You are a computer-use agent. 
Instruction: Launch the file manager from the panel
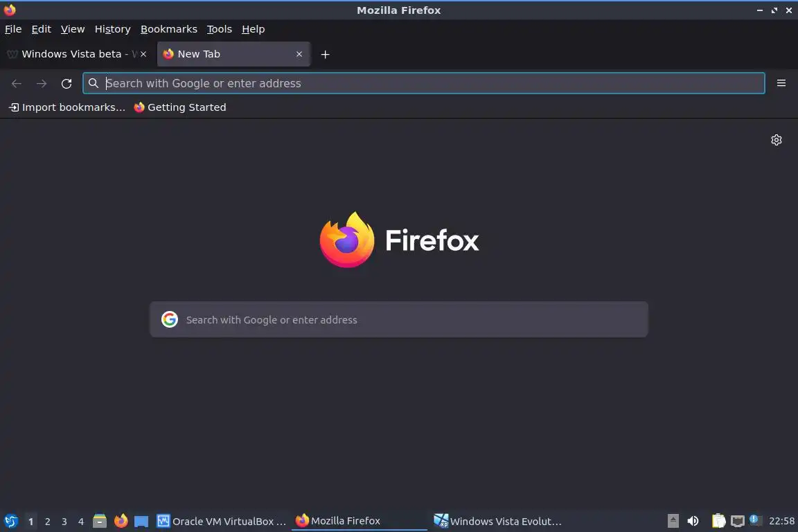tap(100, 521)
